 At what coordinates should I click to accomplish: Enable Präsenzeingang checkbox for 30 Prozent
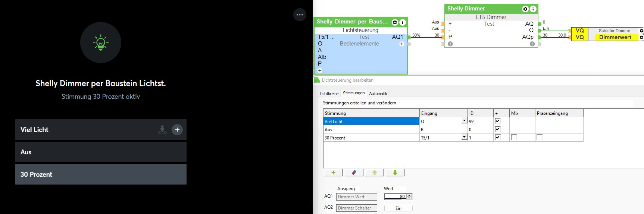540,137
